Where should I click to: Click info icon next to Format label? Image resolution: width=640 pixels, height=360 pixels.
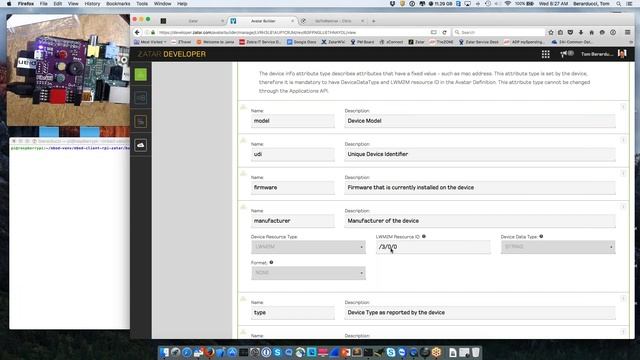coord(271,262)
